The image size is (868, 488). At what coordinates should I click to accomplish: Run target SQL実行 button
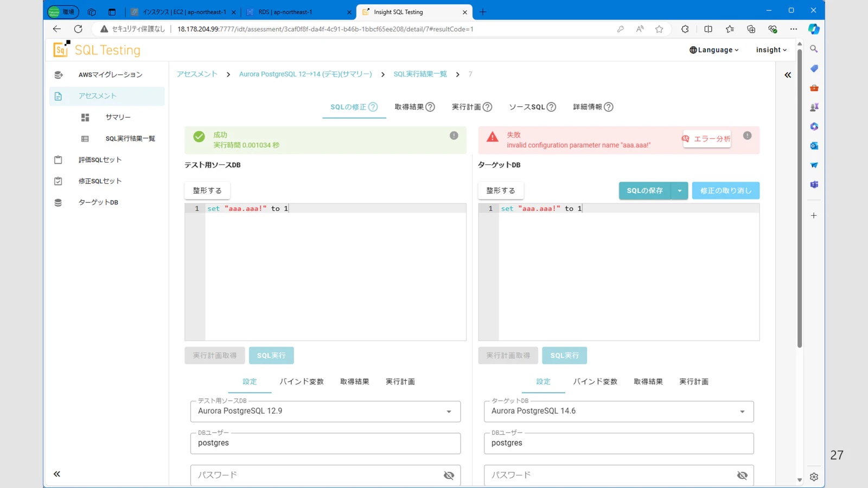565,356
